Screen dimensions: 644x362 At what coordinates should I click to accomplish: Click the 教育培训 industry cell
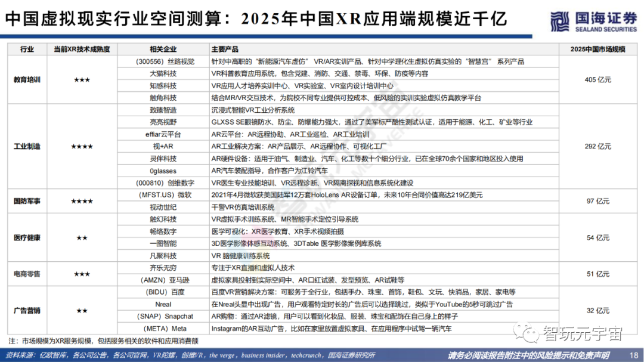[x=27, y=80]
